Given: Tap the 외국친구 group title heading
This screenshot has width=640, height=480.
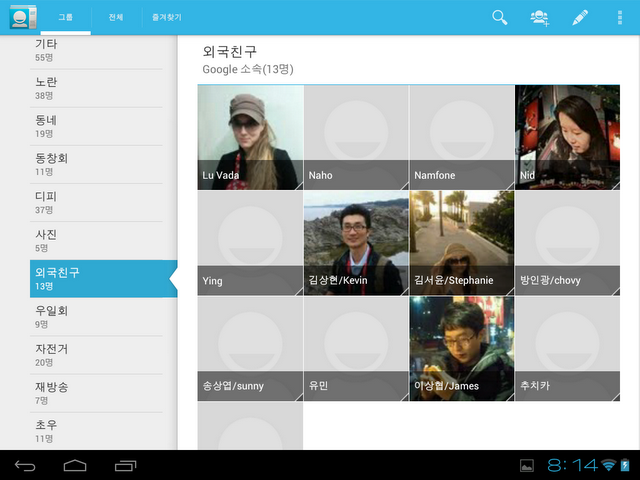Looking at the screenshot, I should [x=229, y=51].
